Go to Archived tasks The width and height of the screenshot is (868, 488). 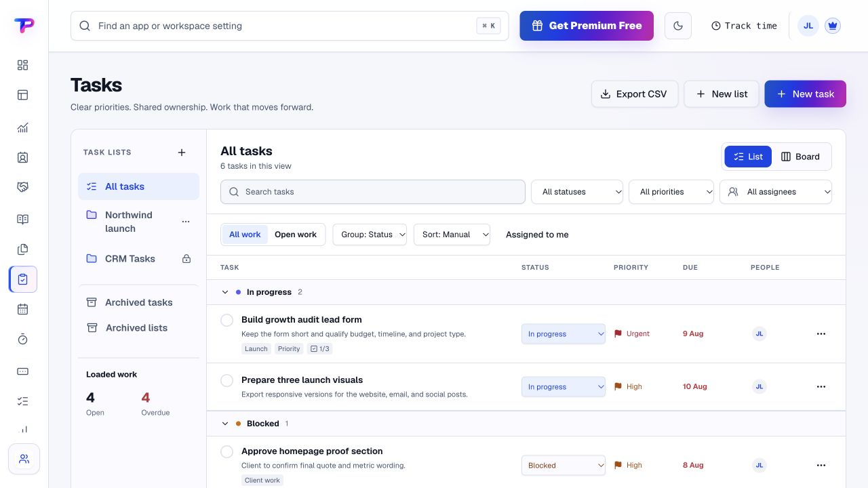[138, 302]
